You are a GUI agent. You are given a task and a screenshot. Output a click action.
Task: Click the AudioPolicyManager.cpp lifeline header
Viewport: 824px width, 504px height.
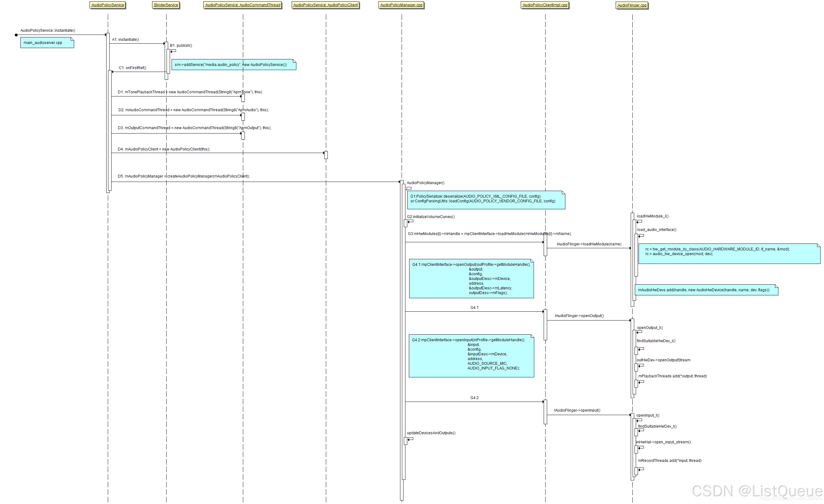(401, 5)
